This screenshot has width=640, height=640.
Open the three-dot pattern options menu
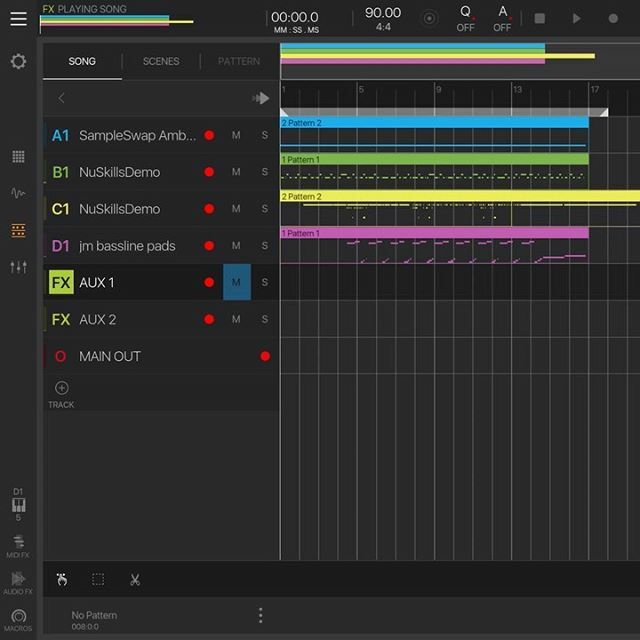click(260, 615)
